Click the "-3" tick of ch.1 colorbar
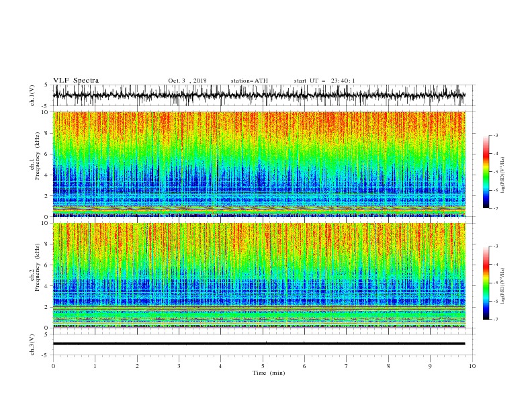Viewport: 532px width, 411px height. point(496,135)
